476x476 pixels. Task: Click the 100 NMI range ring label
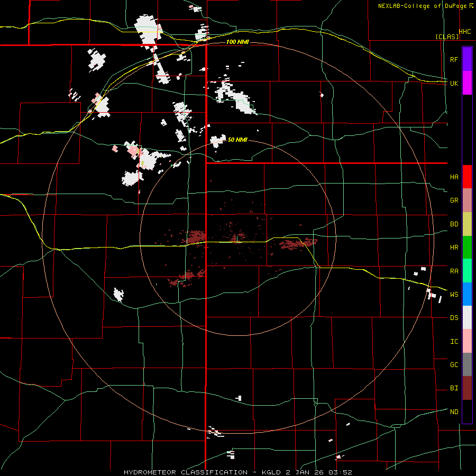pyautogui.click(x=237, y=42)
